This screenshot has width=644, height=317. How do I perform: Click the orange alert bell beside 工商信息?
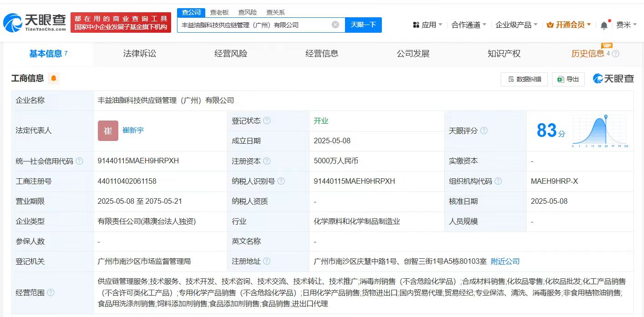pos(54,78)
